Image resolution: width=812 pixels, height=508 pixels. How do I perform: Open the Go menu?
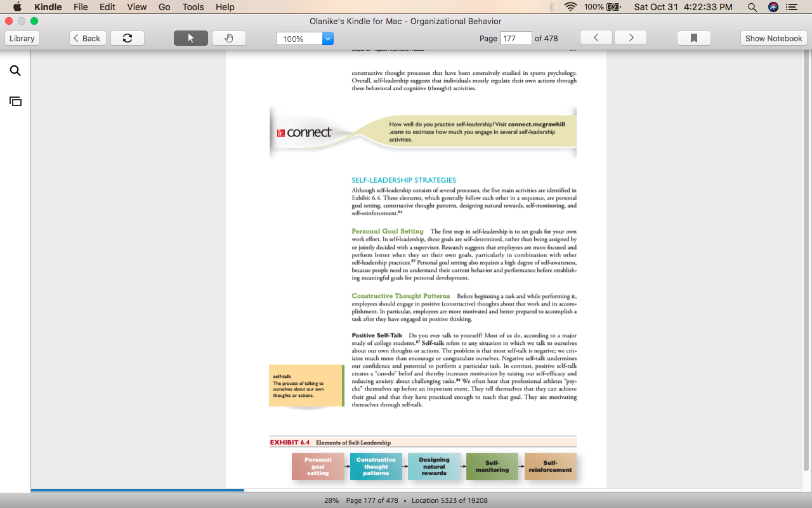(x=164, y=7)
